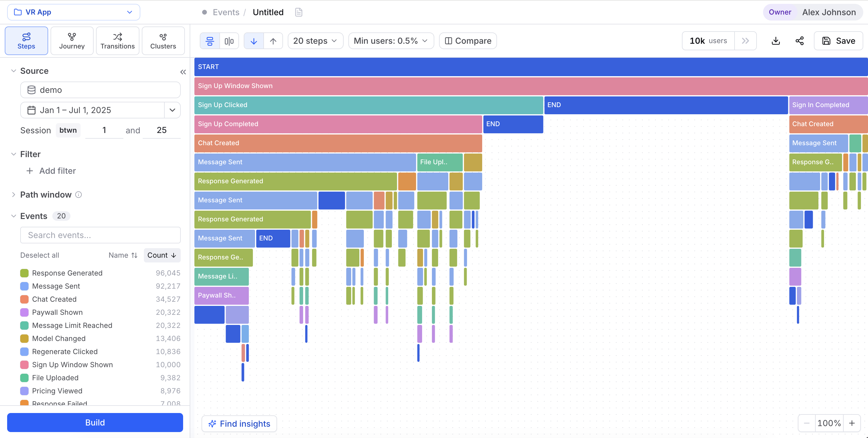
Task: Switch to the Journey tab
Action: [x=72, y=41]
